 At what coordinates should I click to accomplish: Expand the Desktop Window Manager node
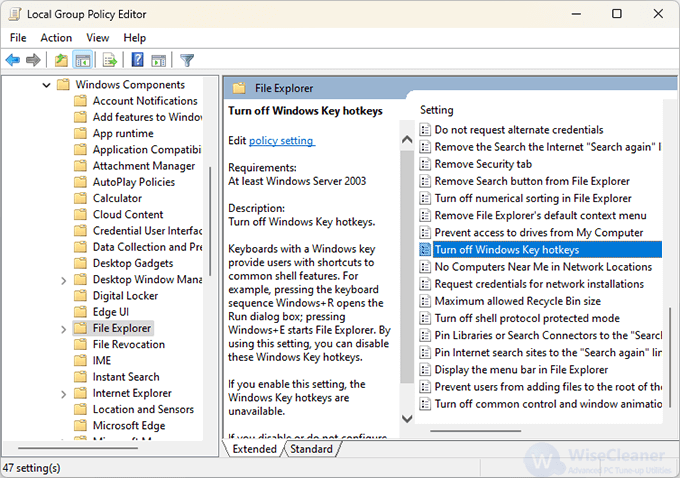coord(63,281)
